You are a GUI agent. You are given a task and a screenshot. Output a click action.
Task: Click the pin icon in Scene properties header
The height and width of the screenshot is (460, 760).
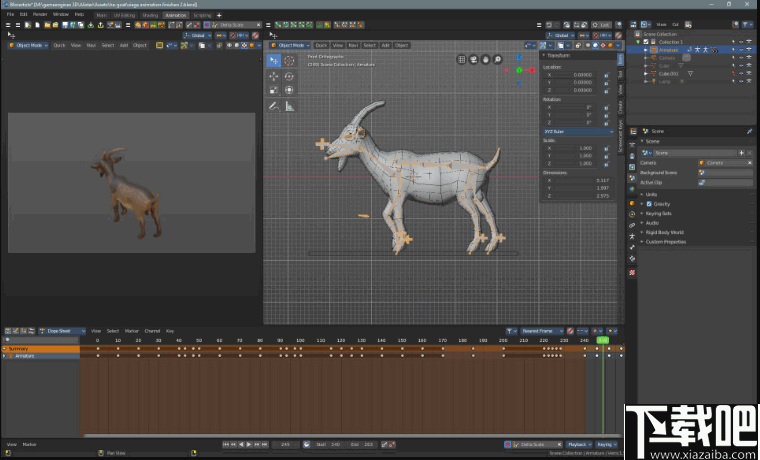point(750,131)
